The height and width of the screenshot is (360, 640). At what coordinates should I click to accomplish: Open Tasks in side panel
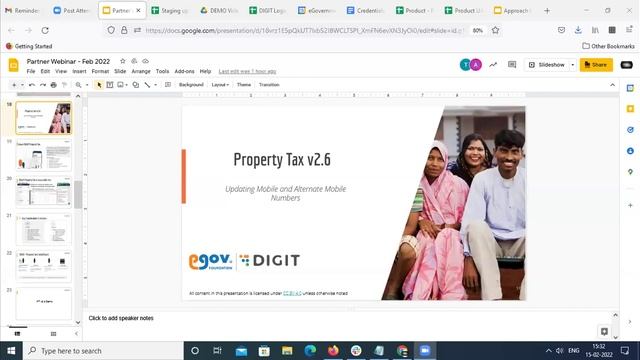630,130
